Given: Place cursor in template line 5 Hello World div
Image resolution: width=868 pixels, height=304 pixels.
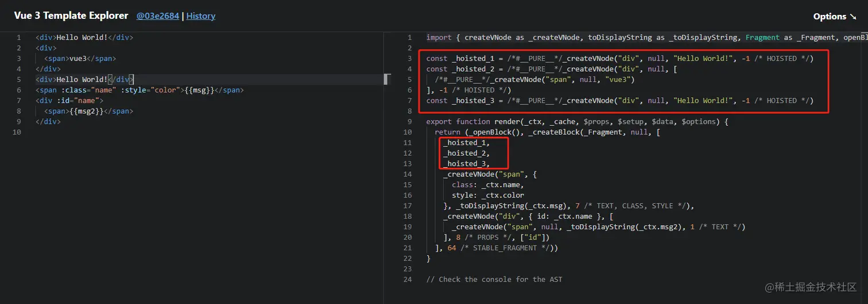Looking at the screenshot, I should [x=84, y=79].
